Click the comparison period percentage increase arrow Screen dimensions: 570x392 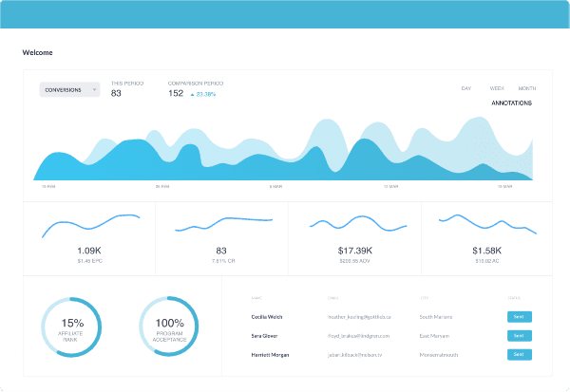[x=193, y=95]
